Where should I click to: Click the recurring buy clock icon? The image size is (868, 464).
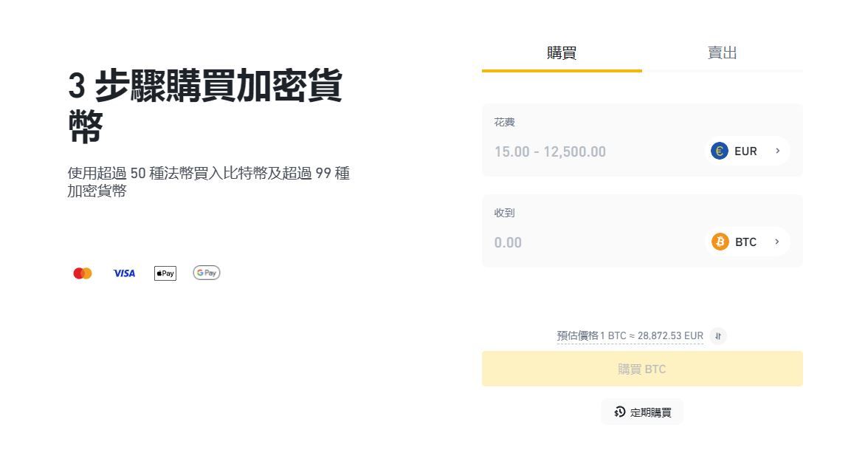[620, 412]
